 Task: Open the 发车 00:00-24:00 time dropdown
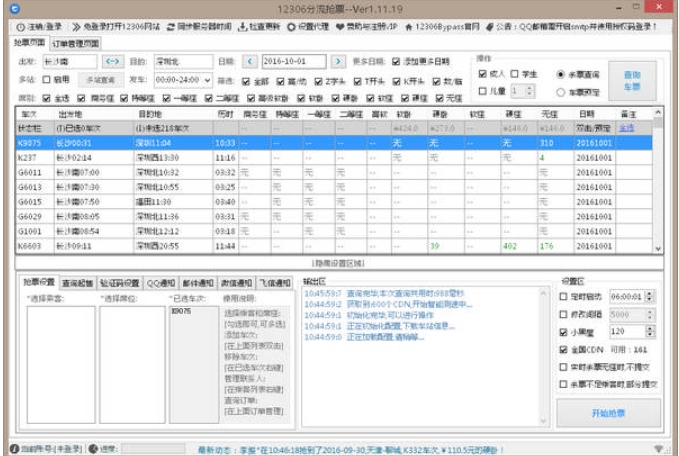click(x=183, y=80)
